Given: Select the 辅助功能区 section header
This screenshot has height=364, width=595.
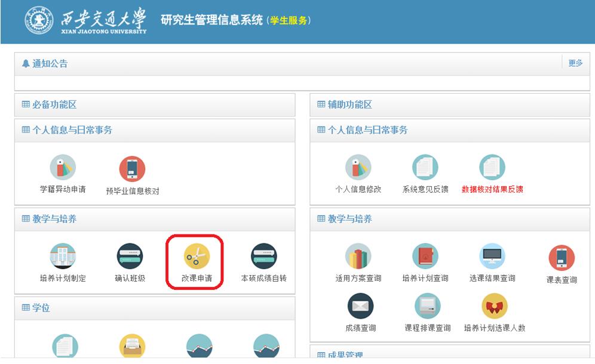Looking at the screenshot, I should [349, 104].
